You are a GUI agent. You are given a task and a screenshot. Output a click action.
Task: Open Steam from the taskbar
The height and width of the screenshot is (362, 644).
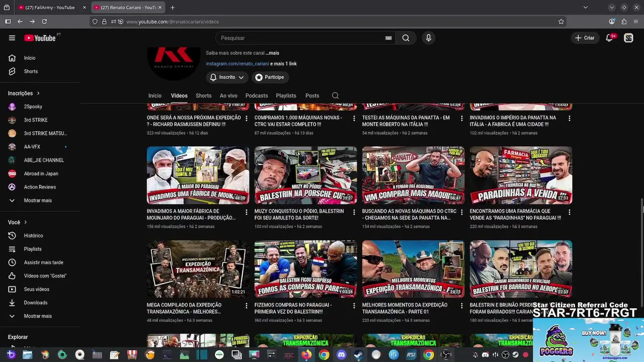click(x=359, y=354)
